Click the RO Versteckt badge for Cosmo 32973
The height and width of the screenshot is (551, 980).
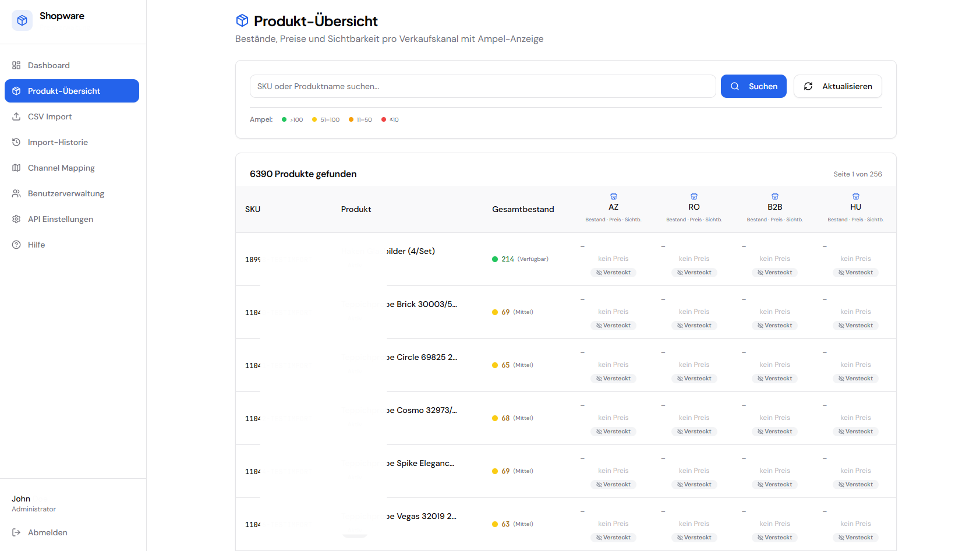694,432
